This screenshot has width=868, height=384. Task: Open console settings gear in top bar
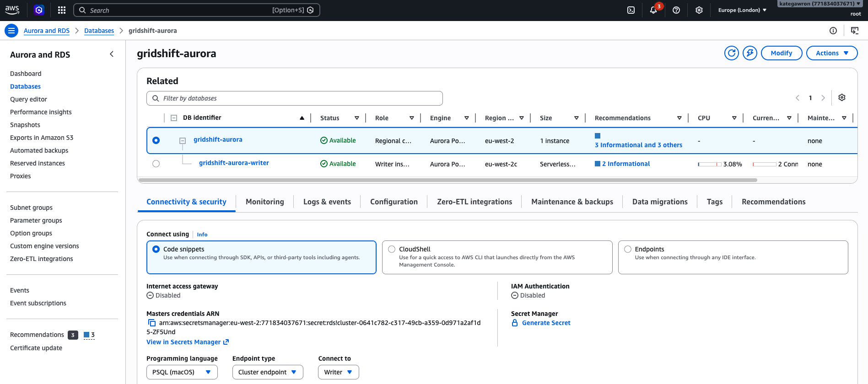pos(699,10)
